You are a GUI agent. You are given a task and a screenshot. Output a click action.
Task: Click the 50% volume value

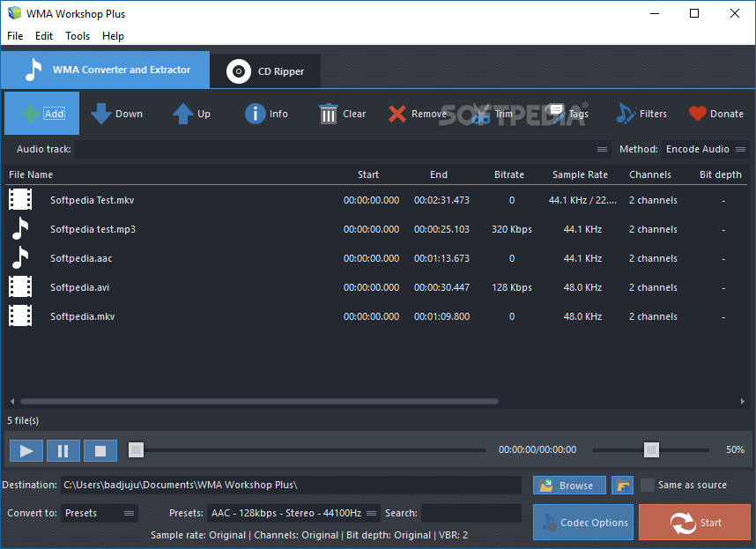coord(735,449)
